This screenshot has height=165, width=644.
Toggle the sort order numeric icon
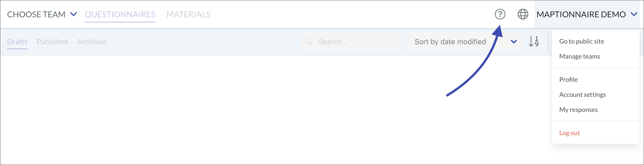click(534, 41)
